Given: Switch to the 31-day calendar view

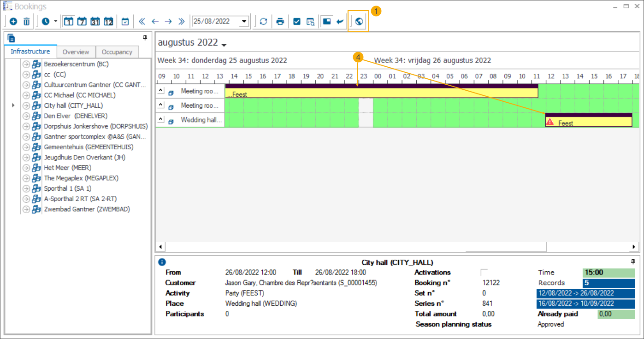Looking at the screenshot, I should (x=95, y=22).
